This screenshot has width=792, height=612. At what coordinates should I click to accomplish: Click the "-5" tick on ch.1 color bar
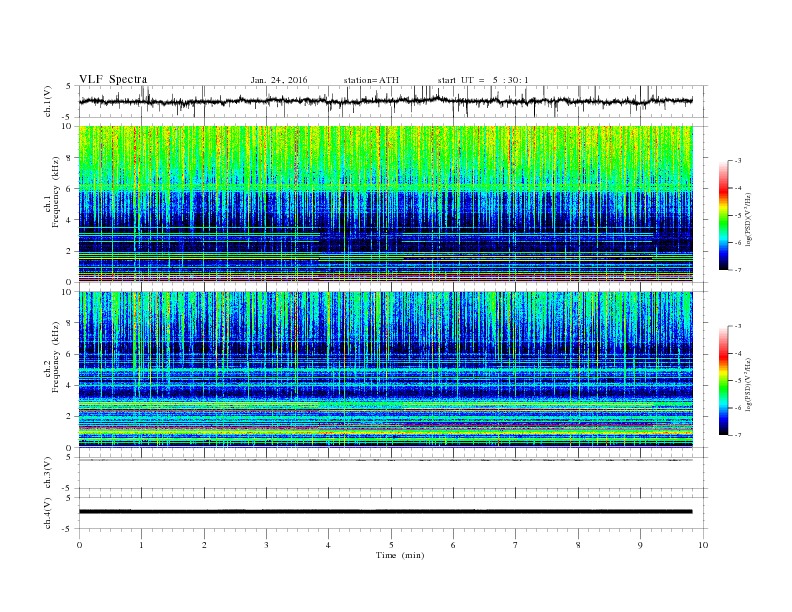[738, 216]
